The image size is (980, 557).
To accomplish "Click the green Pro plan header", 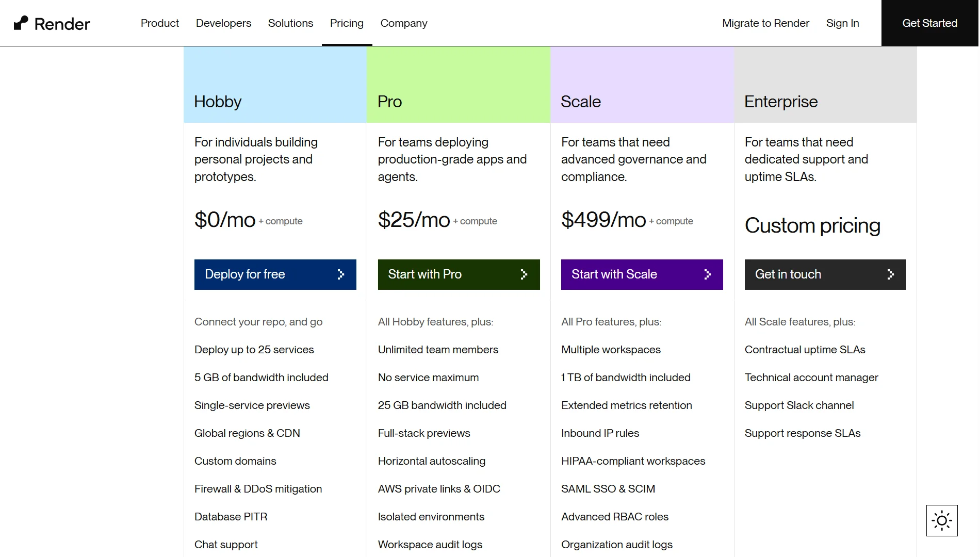I will [459, 85].
